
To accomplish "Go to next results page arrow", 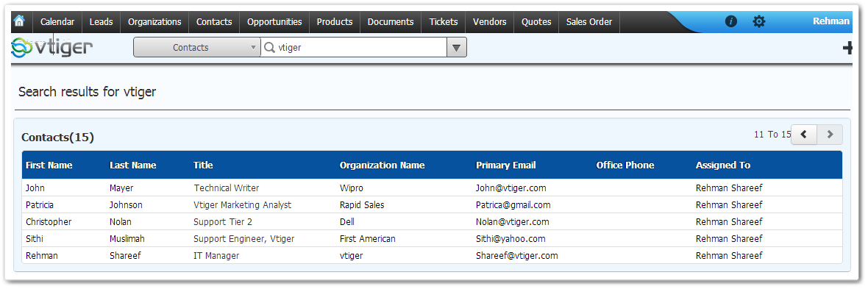I will (830, 135).
